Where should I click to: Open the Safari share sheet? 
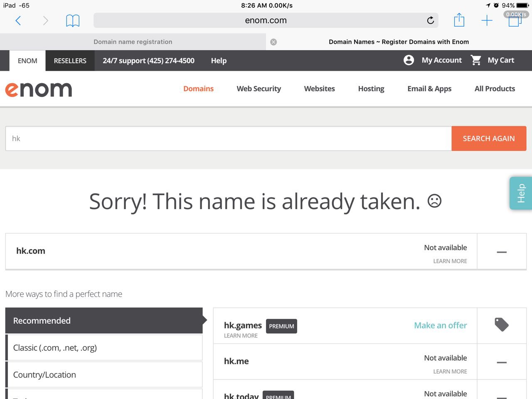tap(459, 20)
